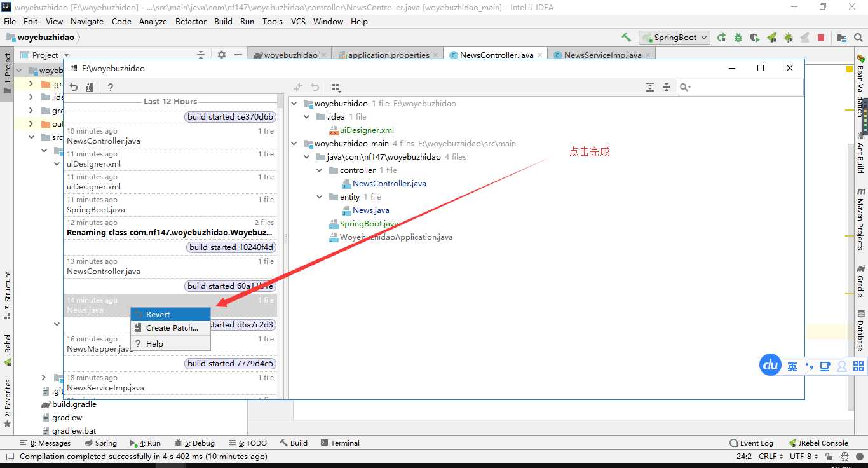
Task: Open the Maven Projects side panel
Action: [861, 218]
